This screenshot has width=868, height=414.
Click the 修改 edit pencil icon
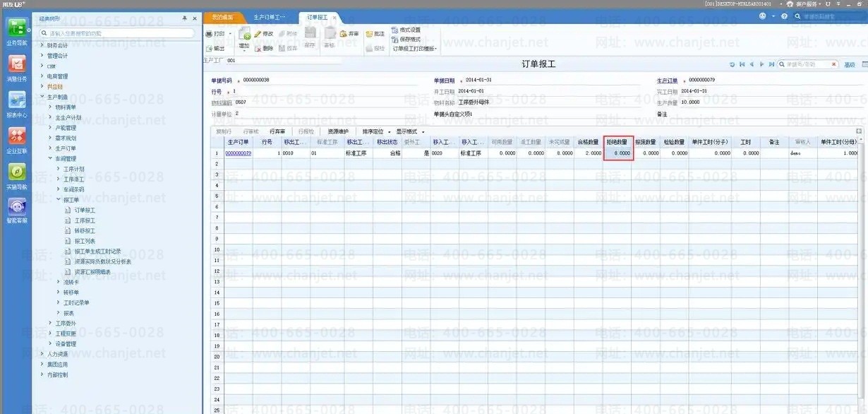click(x=258, y=33)
